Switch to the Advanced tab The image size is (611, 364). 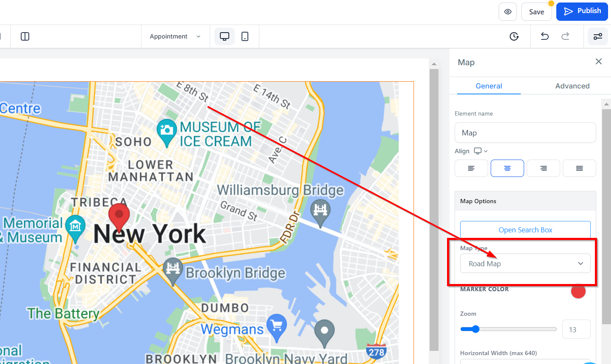pos(572,86)
